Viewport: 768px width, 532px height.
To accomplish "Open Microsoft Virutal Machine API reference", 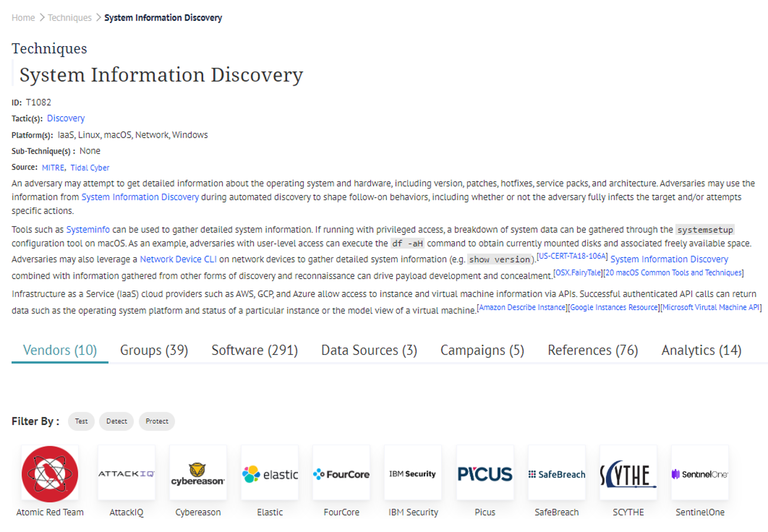I will pyautogui.click(x=711, y=307).
